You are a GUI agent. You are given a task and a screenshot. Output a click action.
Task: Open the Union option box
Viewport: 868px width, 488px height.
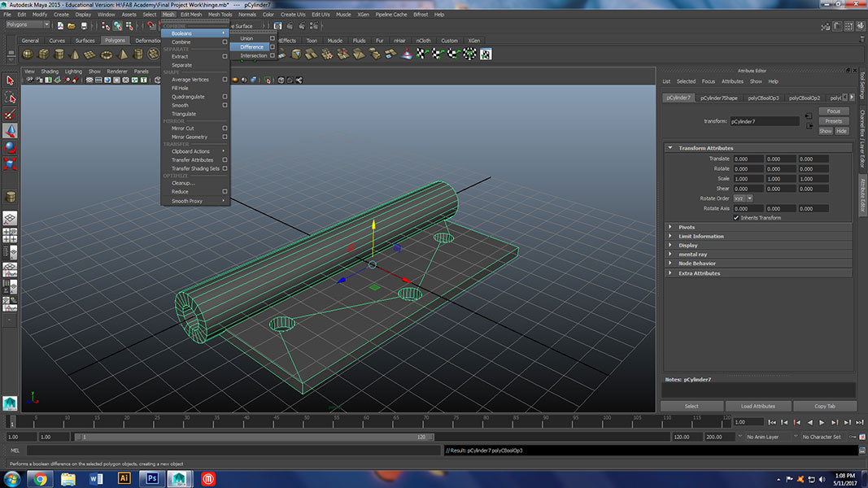coord(273,38)
